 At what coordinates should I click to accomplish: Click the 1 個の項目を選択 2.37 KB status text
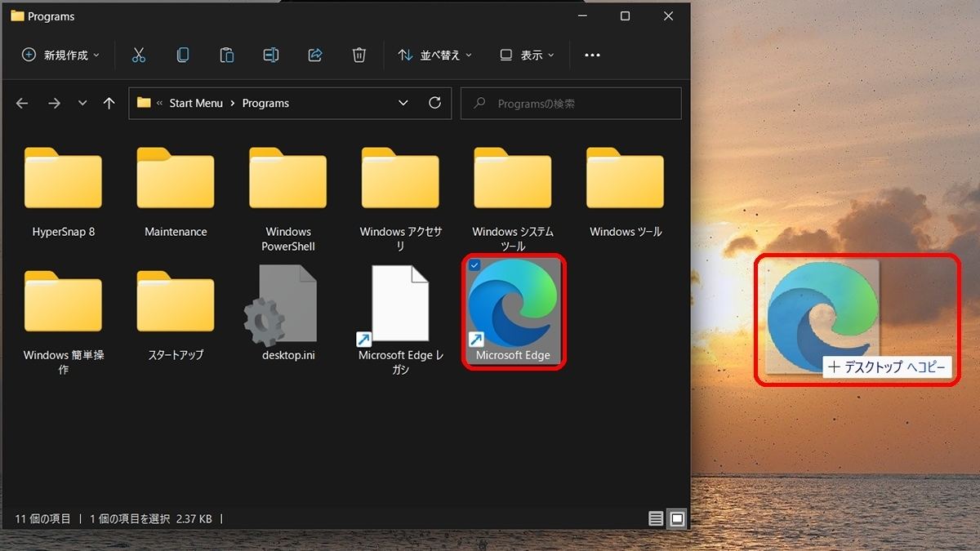[151, 518]
